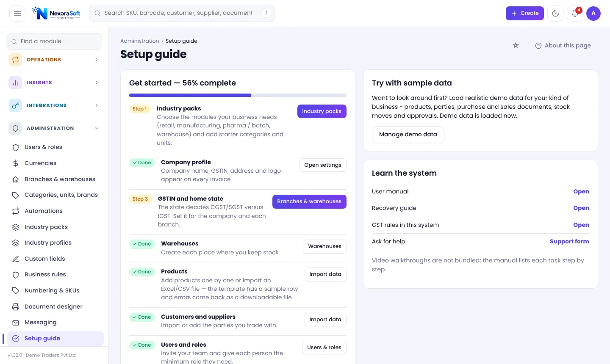
Task: Click the Step 3 badge
Action: pos(140,199)
